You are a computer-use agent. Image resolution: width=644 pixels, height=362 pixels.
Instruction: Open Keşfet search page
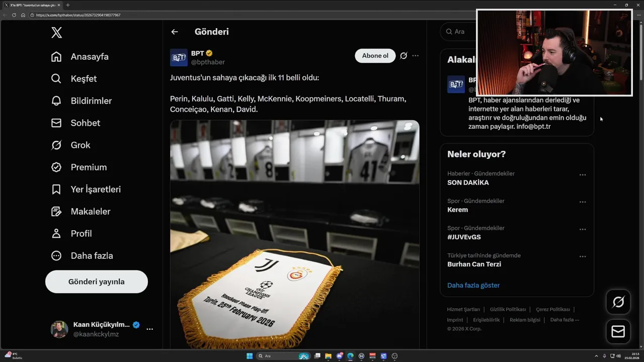[74, 79]
